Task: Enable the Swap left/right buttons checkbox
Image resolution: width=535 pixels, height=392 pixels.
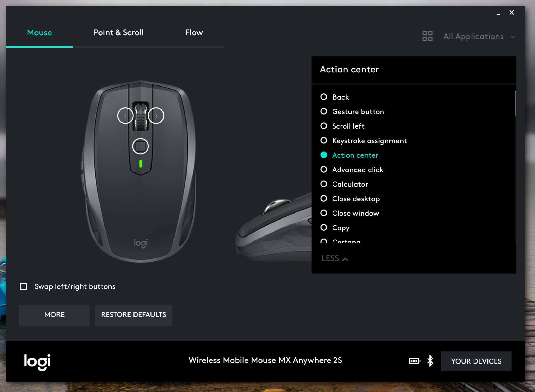Action: coord(24,286)
